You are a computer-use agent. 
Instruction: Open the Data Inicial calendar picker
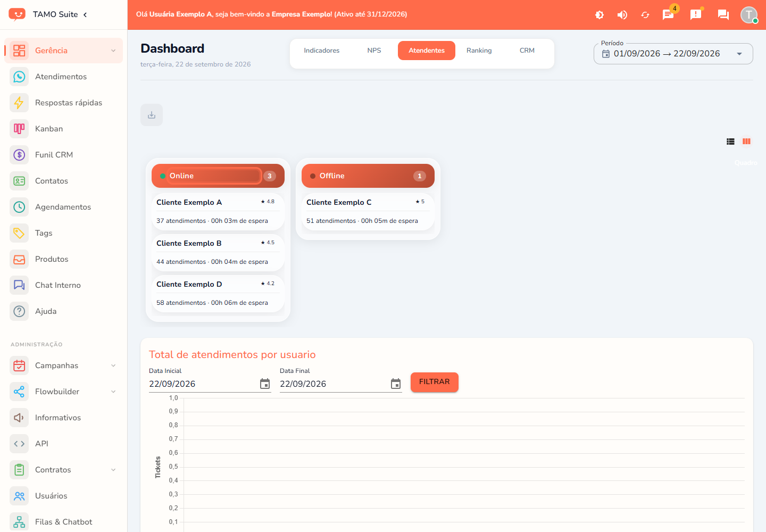click(265, 384)
